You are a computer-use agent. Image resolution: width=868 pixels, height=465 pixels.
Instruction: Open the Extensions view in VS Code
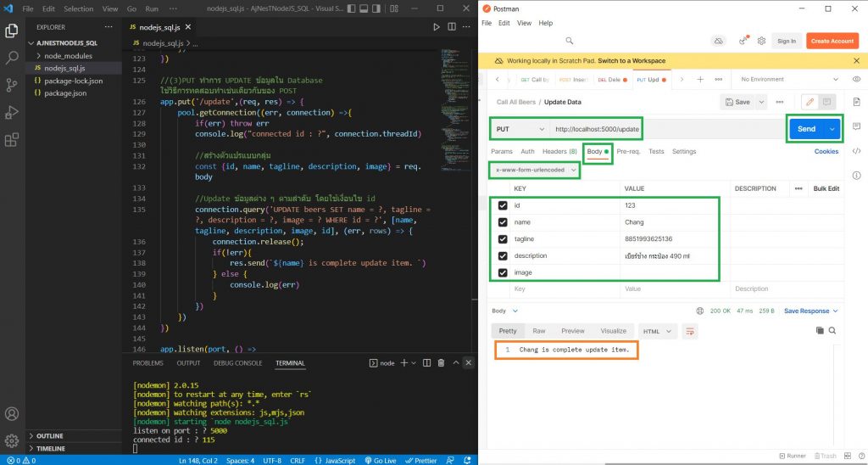[x=12, y=140]
